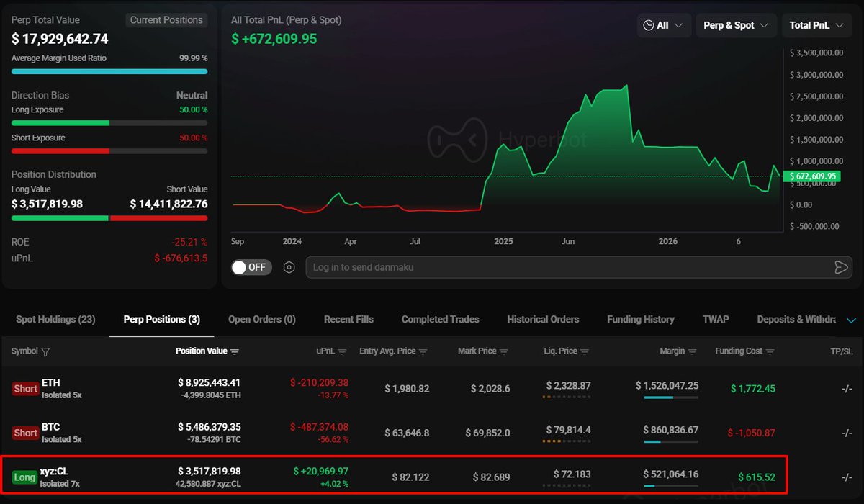Click the Perp Total Value $17,929,642.74
Screen dimensions: 864x504
click(x=60, y=40)
